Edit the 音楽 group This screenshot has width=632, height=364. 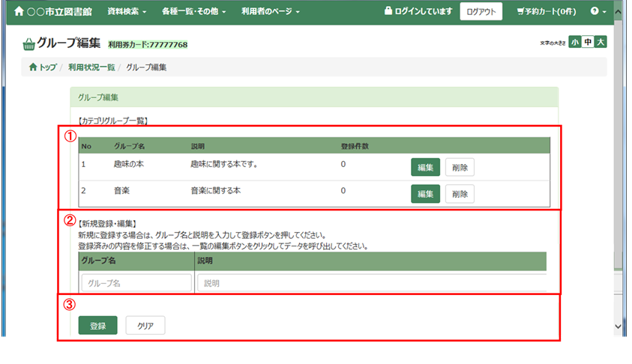pos(425,194)
